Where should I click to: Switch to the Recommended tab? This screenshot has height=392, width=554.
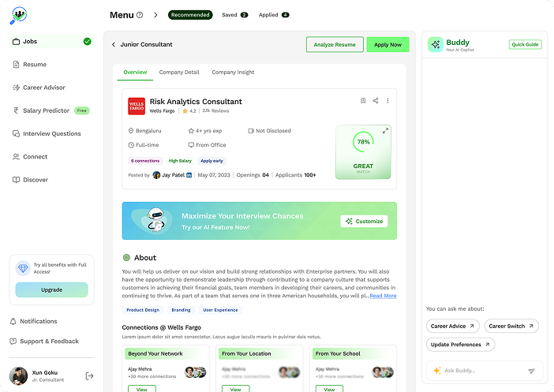[x=190, y=15]
